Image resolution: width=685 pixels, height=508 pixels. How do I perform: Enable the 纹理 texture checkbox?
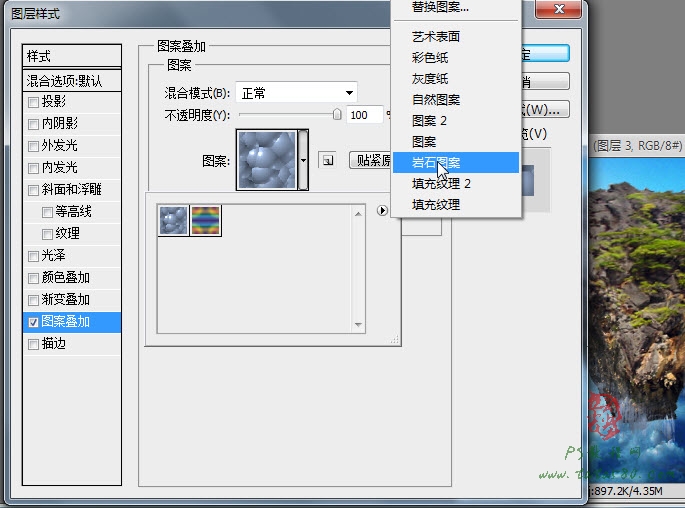47,234
